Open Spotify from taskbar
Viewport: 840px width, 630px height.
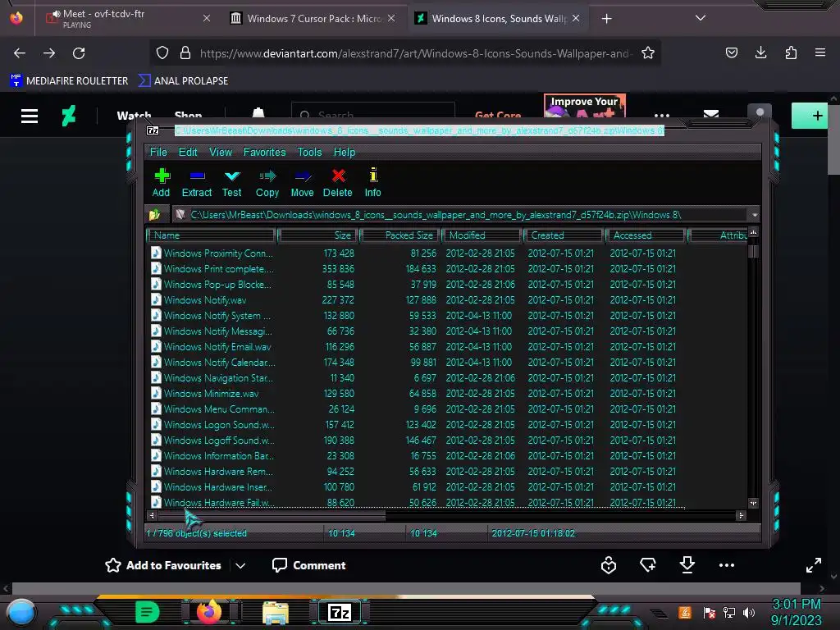coord(148,612)
